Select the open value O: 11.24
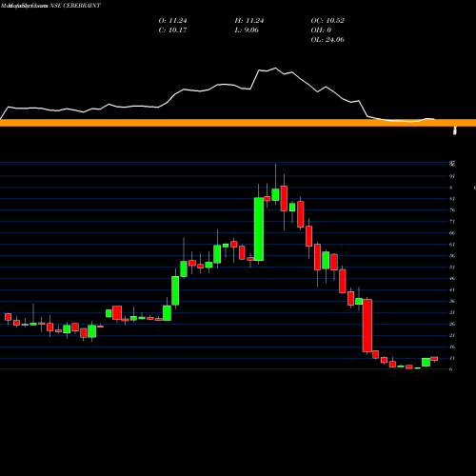The image size is (476, 476). pyautogui.click(x=172, y=21)
